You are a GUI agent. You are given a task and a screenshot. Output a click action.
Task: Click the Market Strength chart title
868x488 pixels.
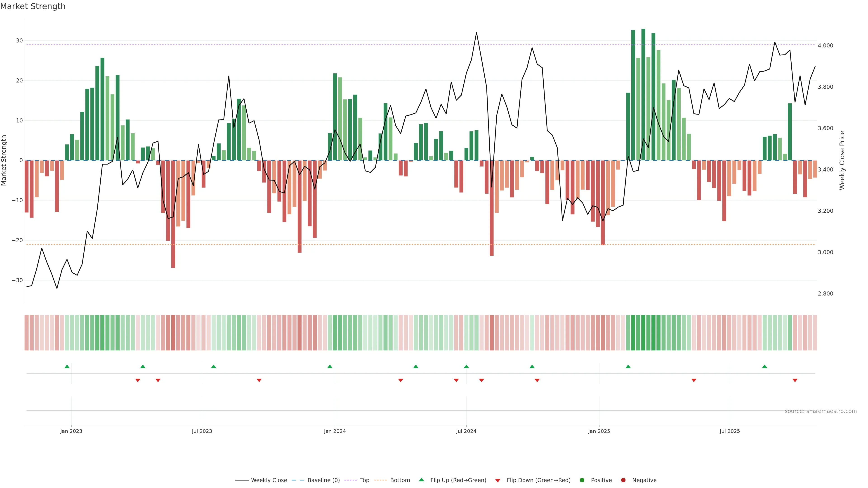click(33, 6)
